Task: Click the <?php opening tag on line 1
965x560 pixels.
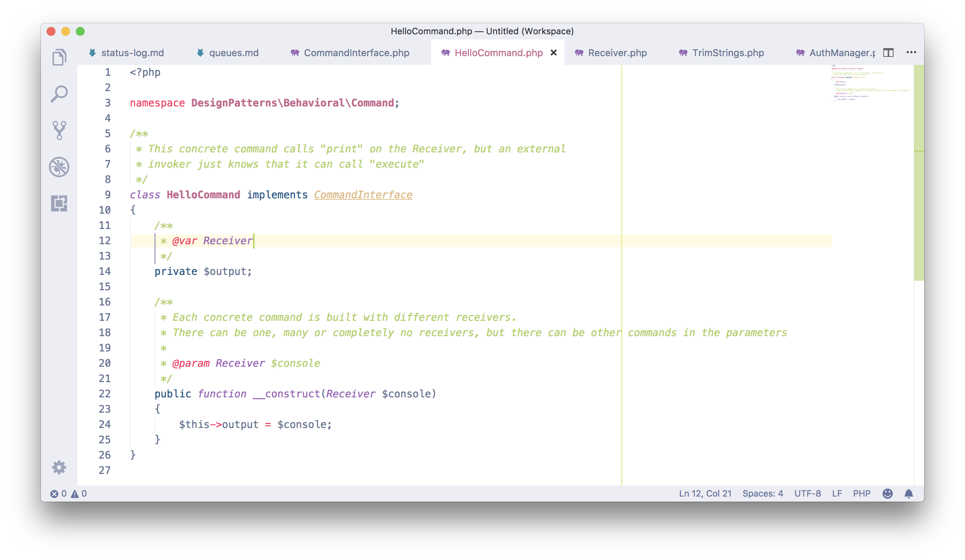Action: [x=145, y=72]
